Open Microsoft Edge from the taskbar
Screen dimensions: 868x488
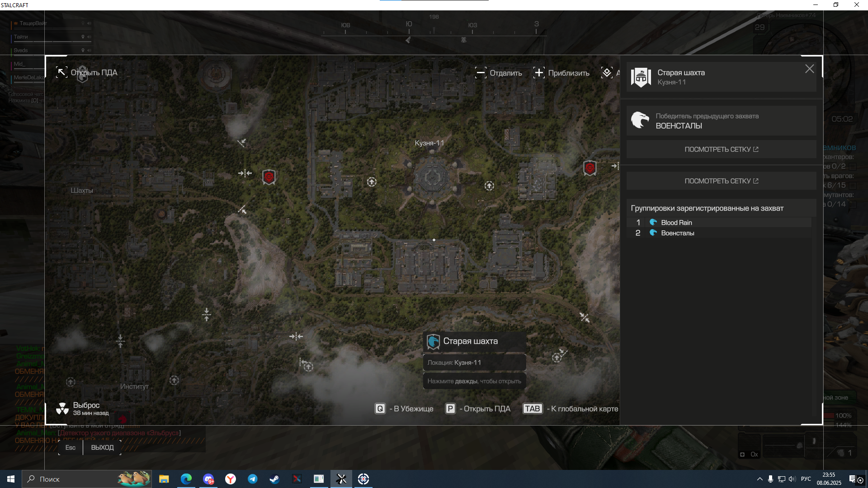point(186,479)
